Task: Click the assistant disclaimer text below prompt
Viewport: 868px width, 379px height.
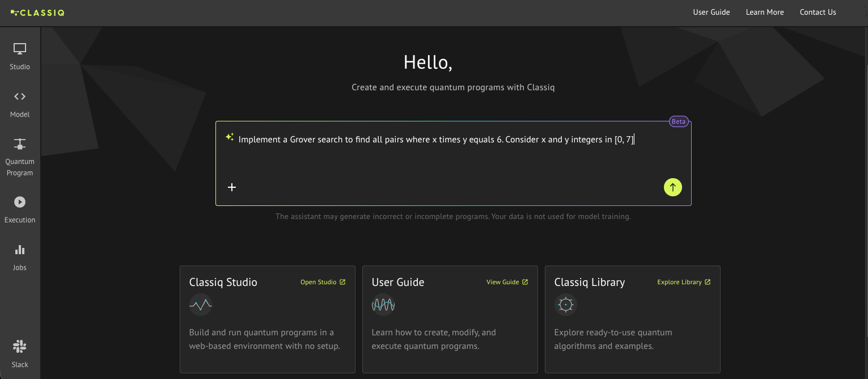Action: click(x=453, y=216)
